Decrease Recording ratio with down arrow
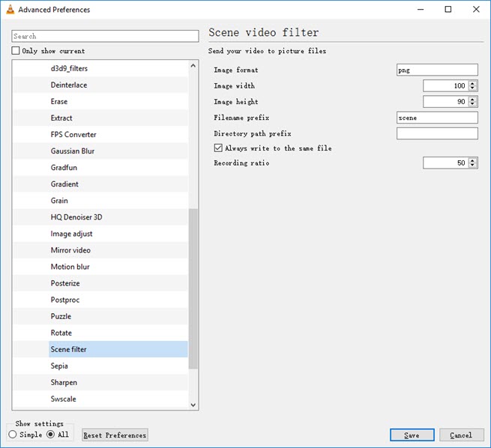The image size is (491, 448). coord(473,166)
